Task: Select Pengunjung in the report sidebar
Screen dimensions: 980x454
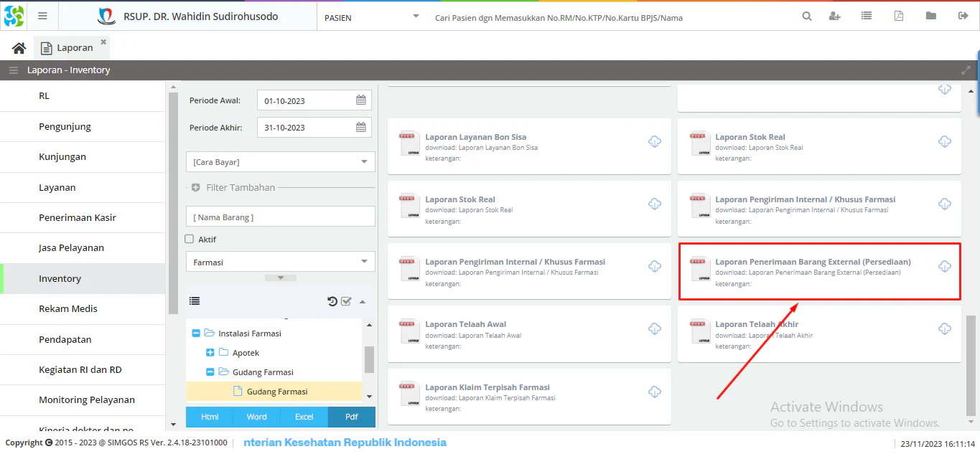Action: (83, 126)
